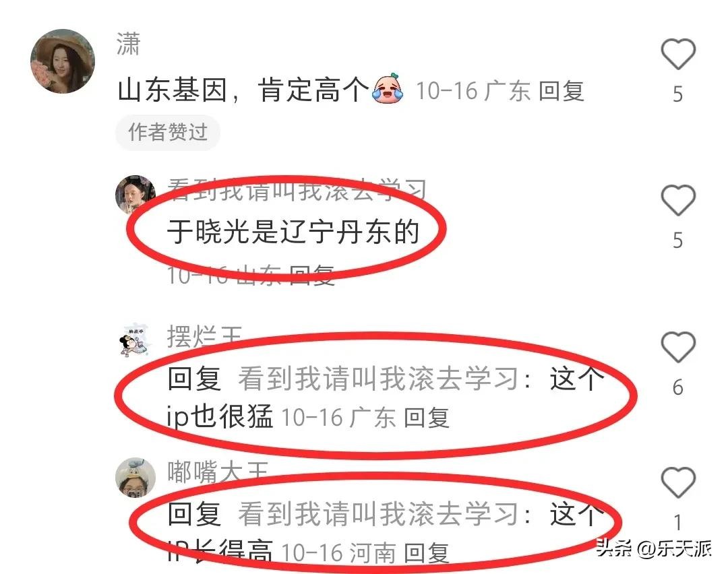Reply to 潇's 山东基因 comment
The height and width of the screenshot is (574, 728).
(561, 90)
